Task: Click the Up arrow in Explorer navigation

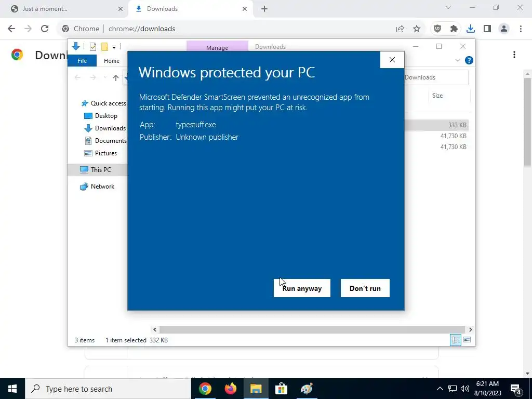Action: pyautogui.click(x=116, y=78)
